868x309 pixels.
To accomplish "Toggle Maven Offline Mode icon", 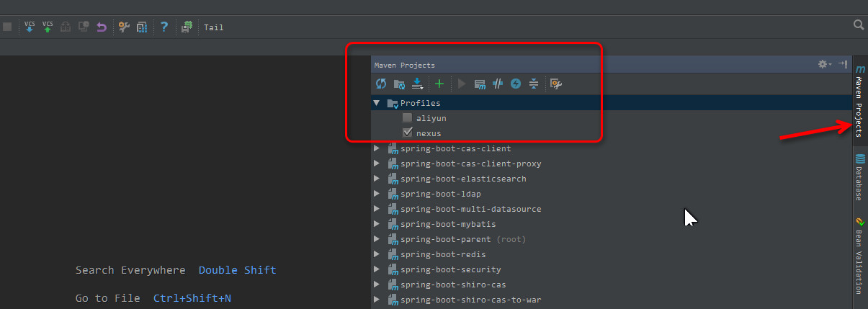I will 498,84.
